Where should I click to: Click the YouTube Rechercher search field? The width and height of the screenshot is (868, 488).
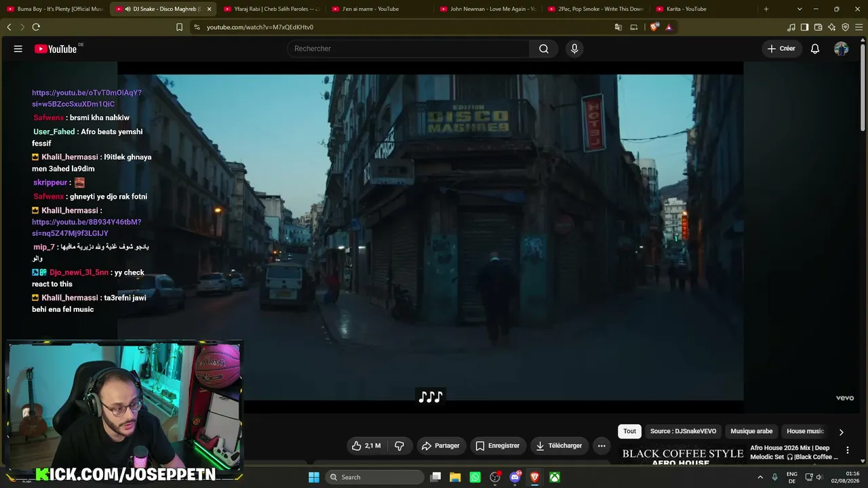click(x=408, y=49)
